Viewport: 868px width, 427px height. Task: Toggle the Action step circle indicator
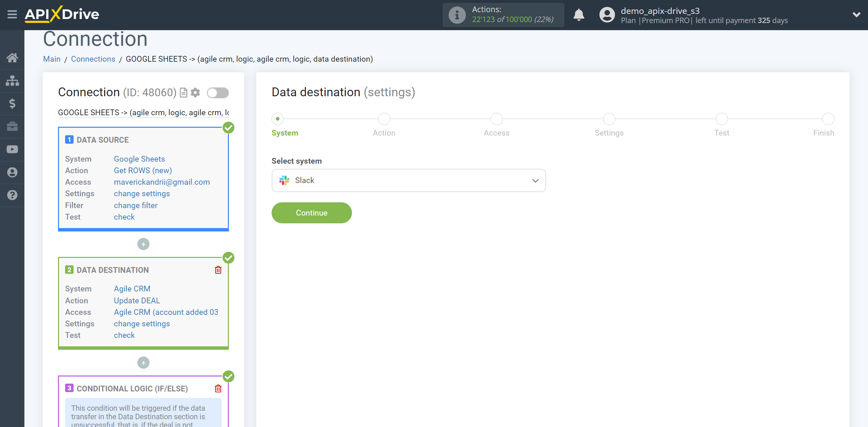pyautogui.click(x=384, y=118)
